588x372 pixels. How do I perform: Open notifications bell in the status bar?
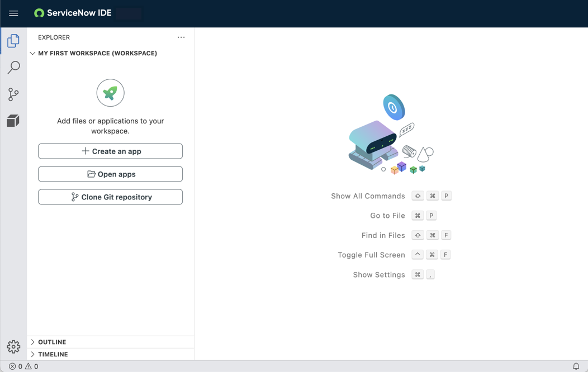tap(576, 366)
